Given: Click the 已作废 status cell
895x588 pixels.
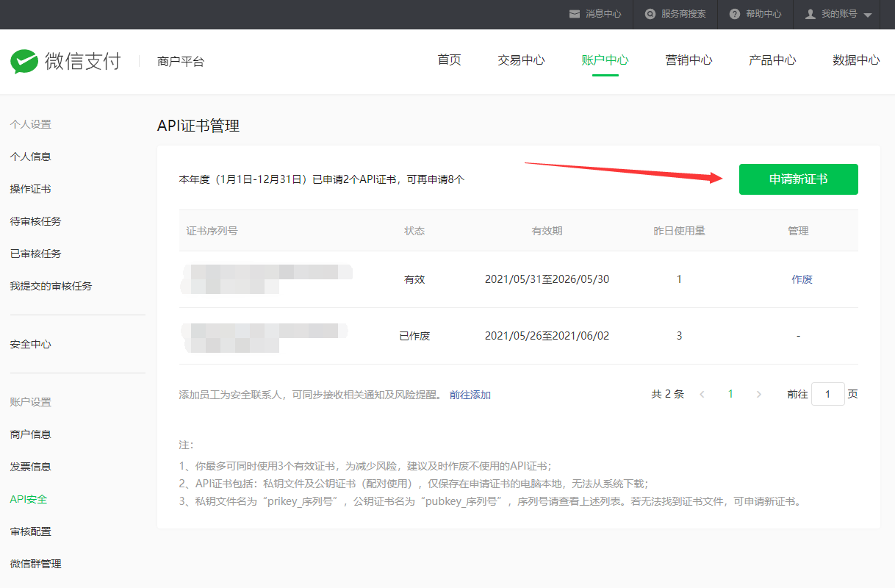Looking at the screenshot, I should pyautogui.click(x=414, y=336).
